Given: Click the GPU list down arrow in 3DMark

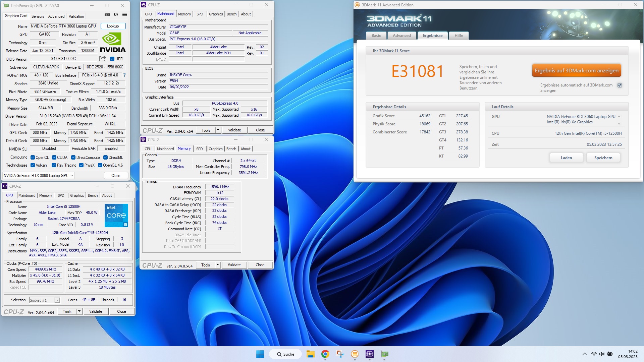Looking at the screenshot, I should coord(619,124).
